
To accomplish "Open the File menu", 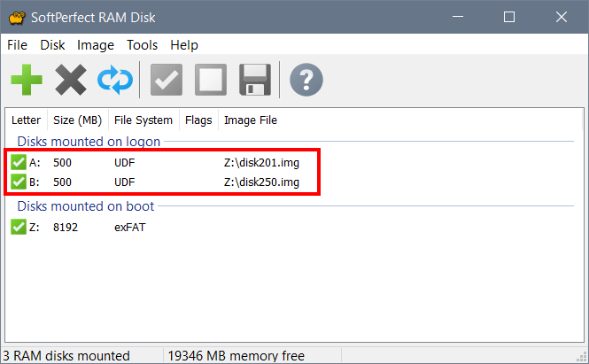I will 18,45.
